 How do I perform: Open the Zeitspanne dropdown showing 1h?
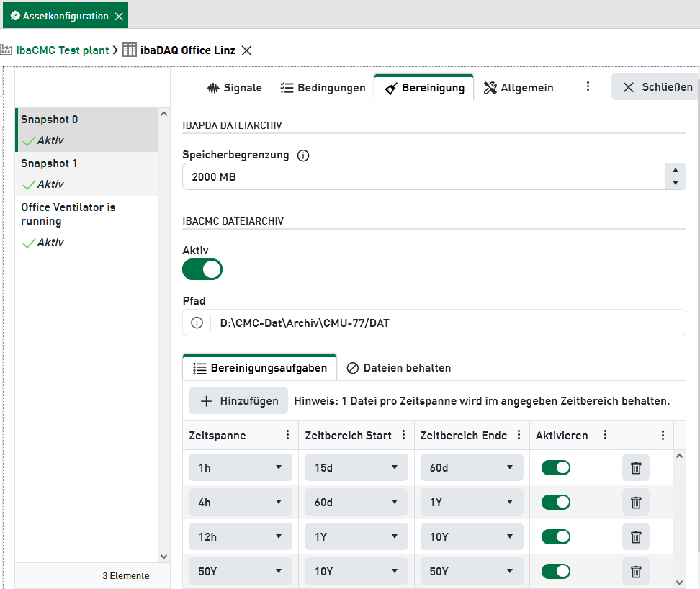(x=240, y=467)
